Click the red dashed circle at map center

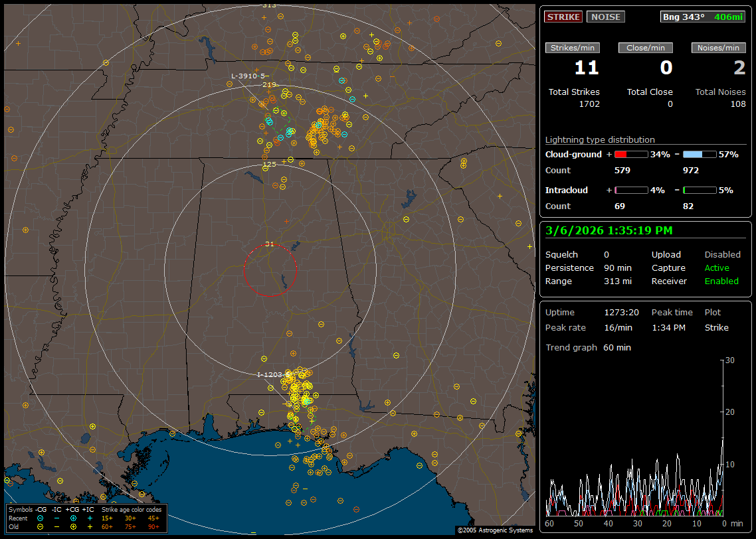pos(270,269)
